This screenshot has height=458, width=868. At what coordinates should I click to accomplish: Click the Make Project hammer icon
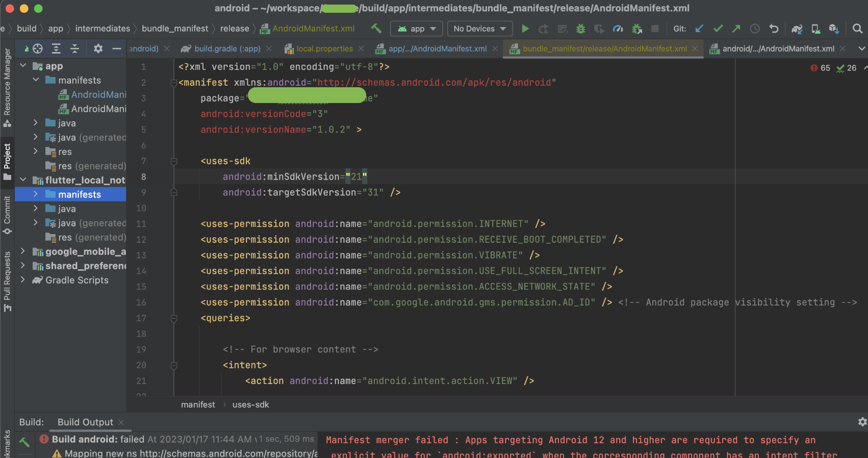click(x=376, y=29)
